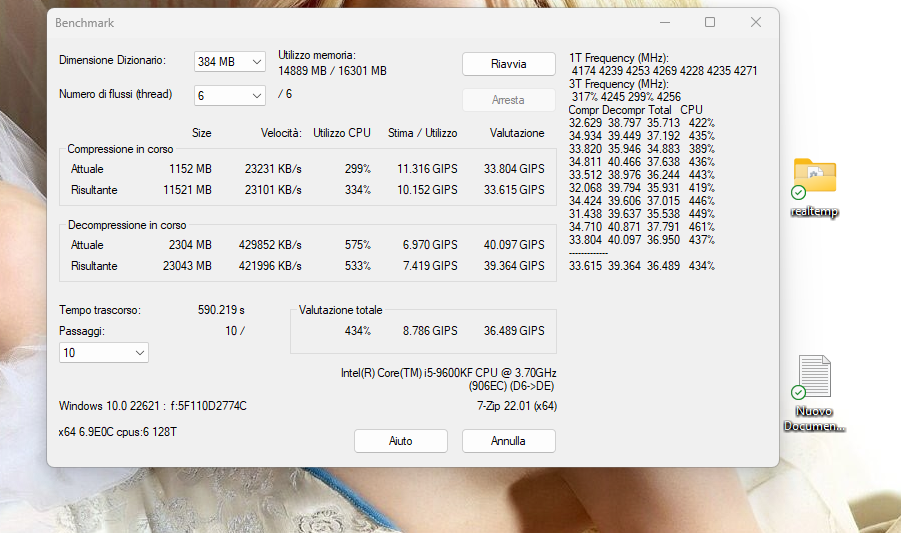This screenshot has height=533, width=901.
Task: Click the Velocità column header
Action: click(281, 133)
